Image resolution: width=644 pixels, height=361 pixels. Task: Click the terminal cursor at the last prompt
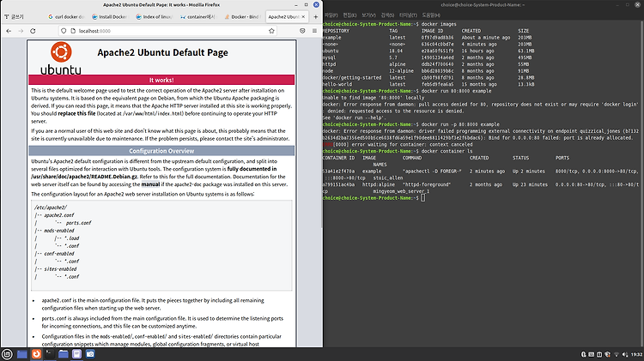coord(423,198)
